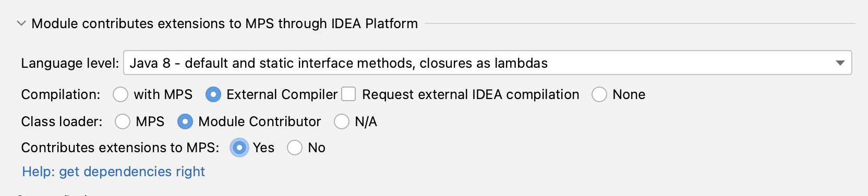Screen dimensions: 868x196
Task: Choose the Module Contributor class loader
Action: pyautogui.click(x=185, y=121)
